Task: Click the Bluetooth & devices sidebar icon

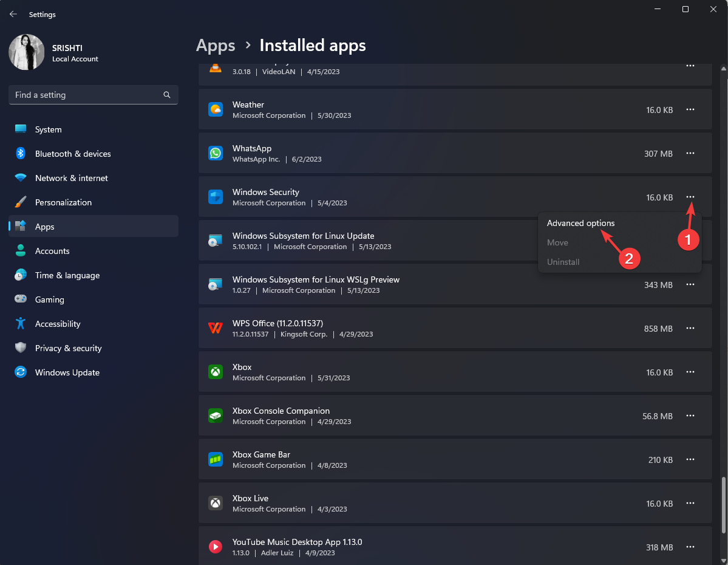Action: point(20,154)
